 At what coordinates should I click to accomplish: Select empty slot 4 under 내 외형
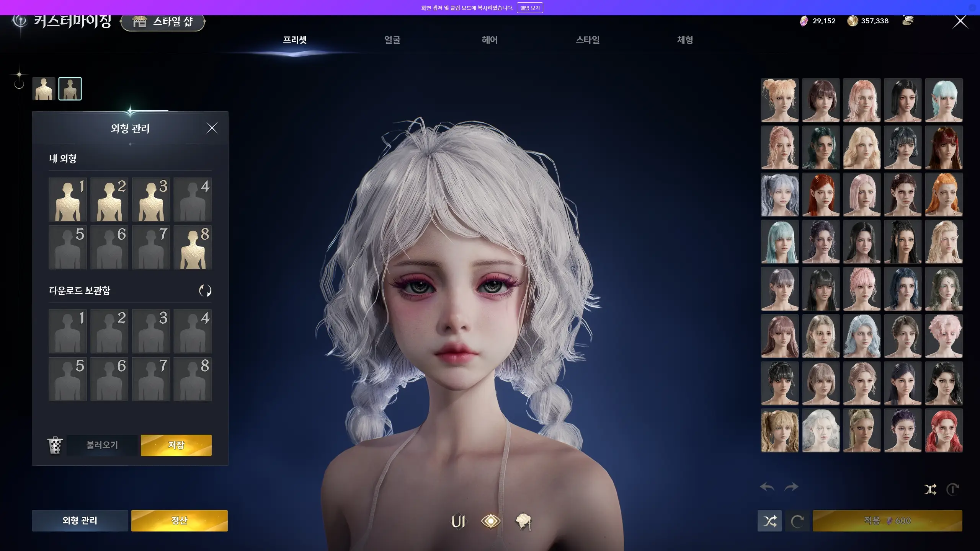click(x=193, y=199)
